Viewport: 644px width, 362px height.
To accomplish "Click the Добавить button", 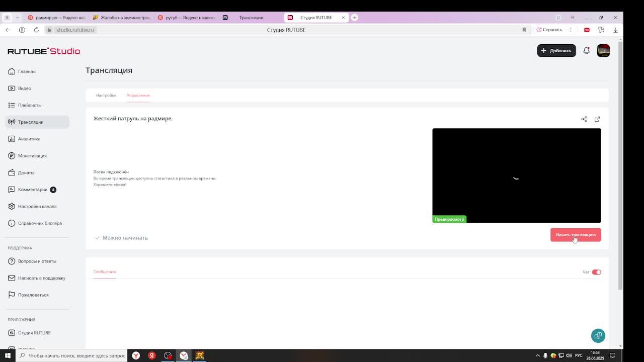I will tap(556, 51).
